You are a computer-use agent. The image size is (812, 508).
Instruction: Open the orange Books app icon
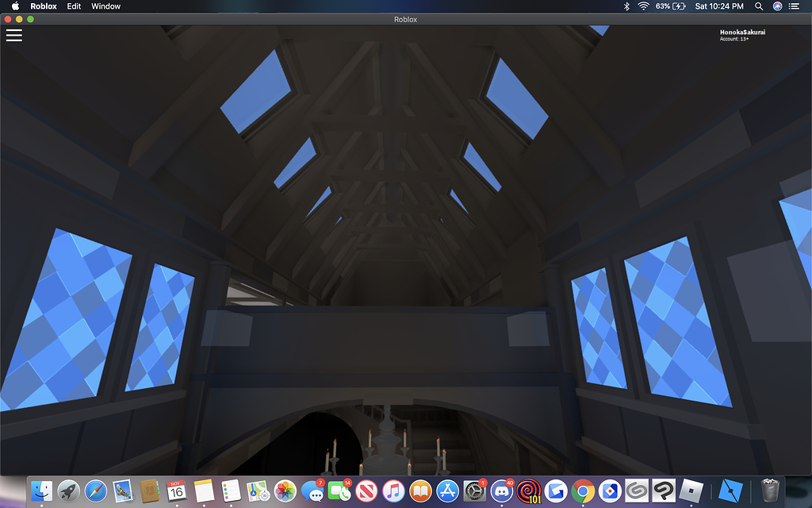pyautogui.click(x=420, y=491)
